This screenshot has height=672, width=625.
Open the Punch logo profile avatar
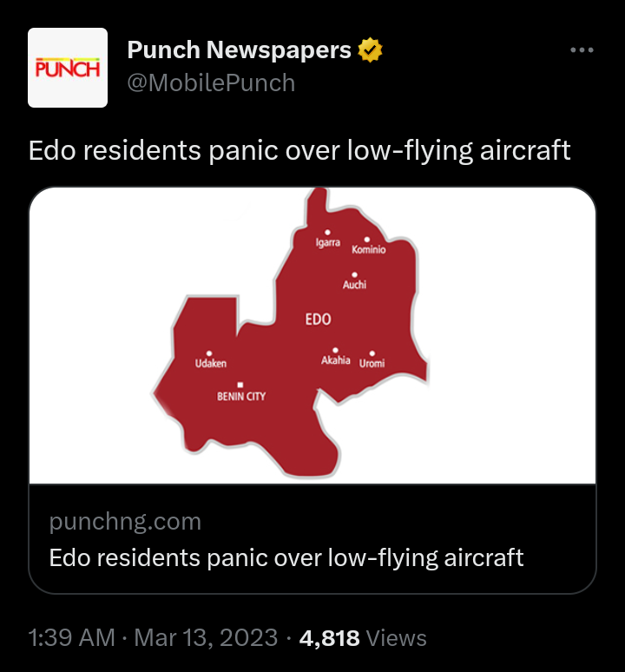[x=68, y=68]
